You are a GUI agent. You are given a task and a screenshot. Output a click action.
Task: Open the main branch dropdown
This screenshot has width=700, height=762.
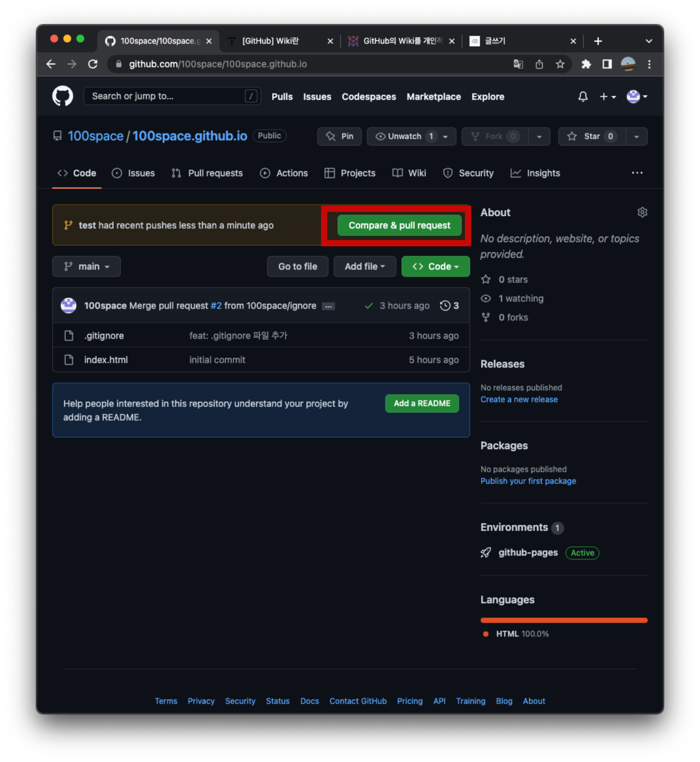coord(87,267)
